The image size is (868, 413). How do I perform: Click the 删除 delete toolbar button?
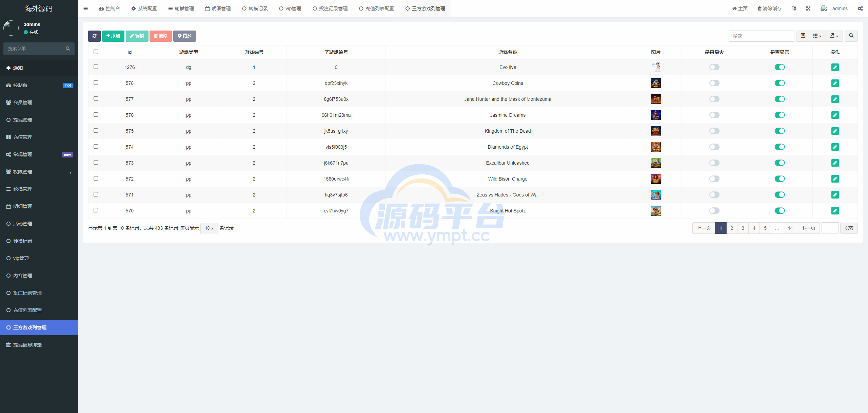click(x=161, y=36)
